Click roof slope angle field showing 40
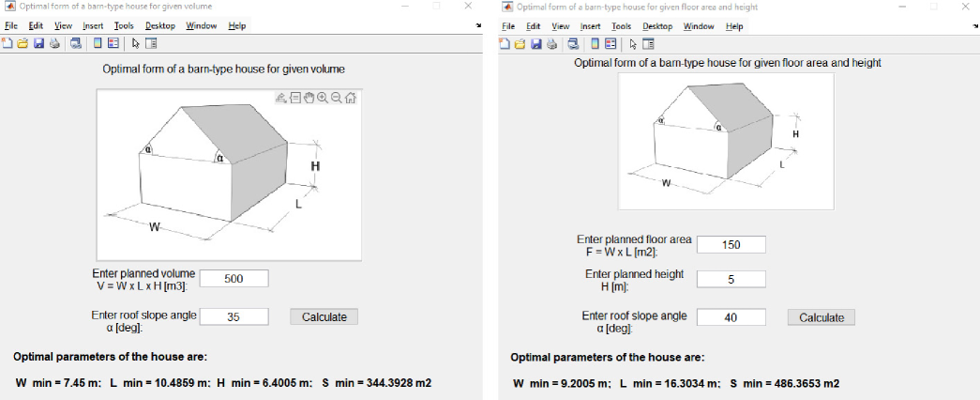 [x=731, y=317]
